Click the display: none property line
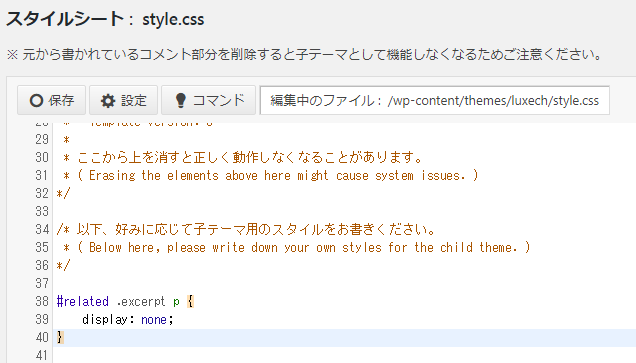Screen dimensions: 636x363 (x=128, y=320)
